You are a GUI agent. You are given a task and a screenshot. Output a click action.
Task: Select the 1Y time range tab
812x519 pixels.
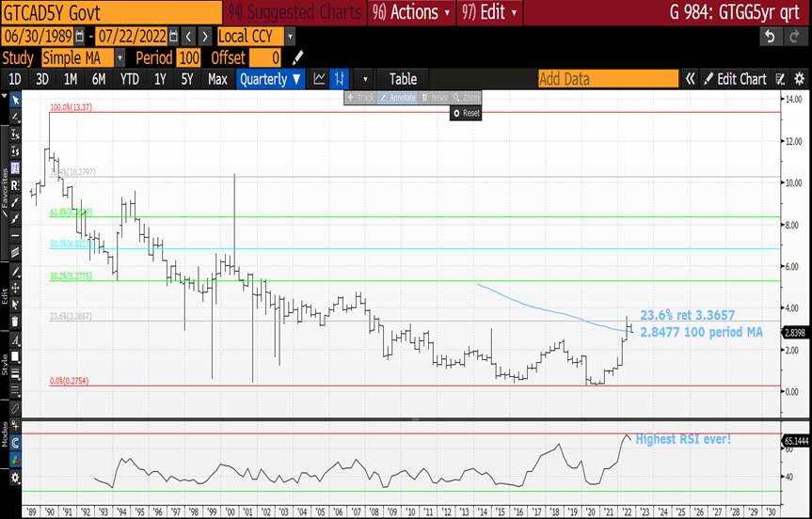pos(160,79)
